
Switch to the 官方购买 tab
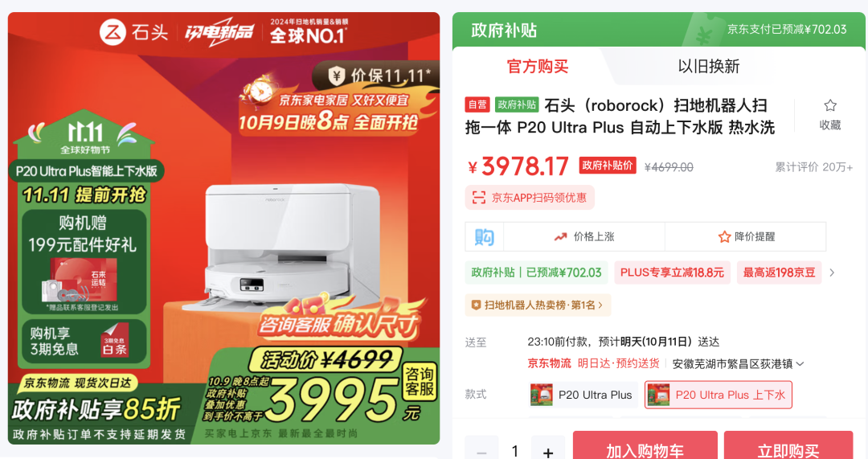pos(538,67)
